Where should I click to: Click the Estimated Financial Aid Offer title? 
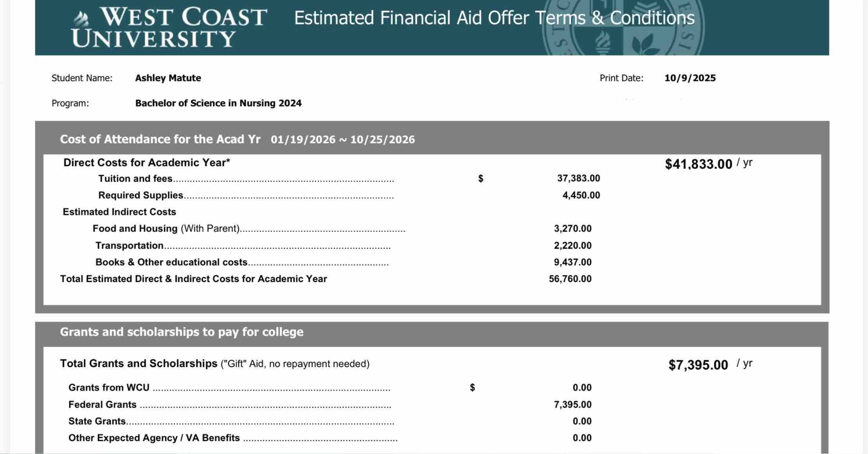[494, 18]
